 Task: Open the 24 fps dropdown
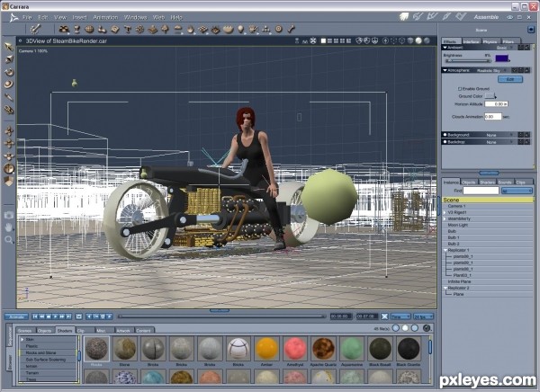[x=424, y=316]
